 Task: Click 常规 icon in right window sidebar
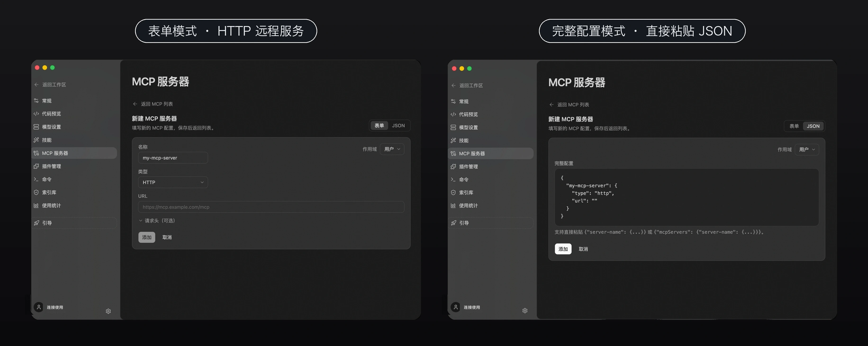click(453, 101)
